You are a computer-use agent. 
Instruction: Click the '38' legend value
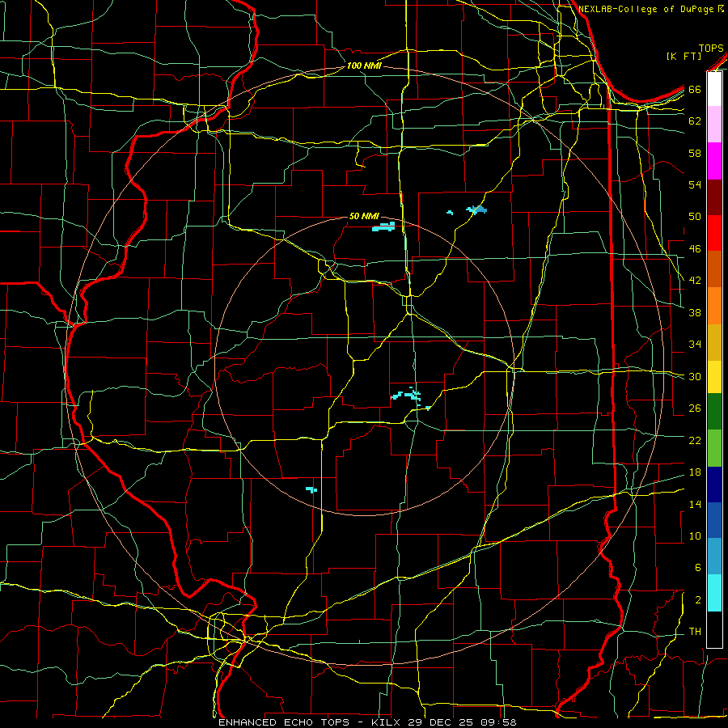click(x=695, y=312)
